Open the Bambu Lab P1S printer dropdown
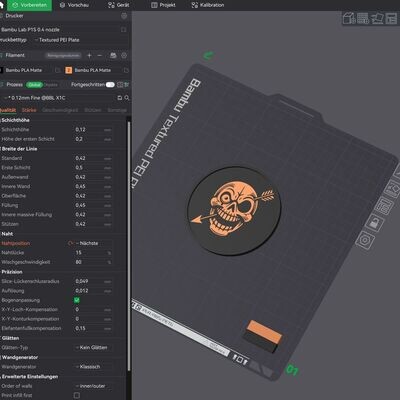The image size is (400, 400). point(59,30)
